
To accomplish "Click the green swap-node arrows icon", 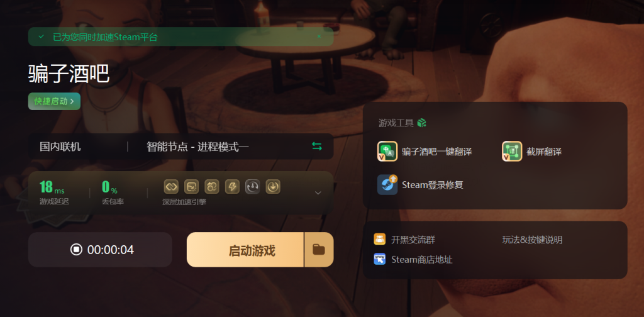I will tap(317, 146).
